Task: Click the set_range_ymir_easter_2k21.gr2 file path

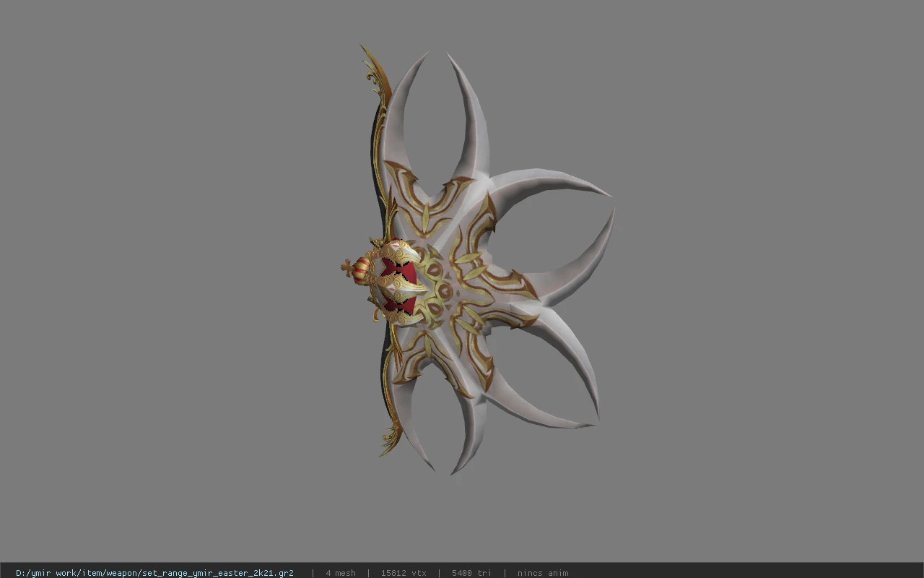Action: click(x=154, y=573)
